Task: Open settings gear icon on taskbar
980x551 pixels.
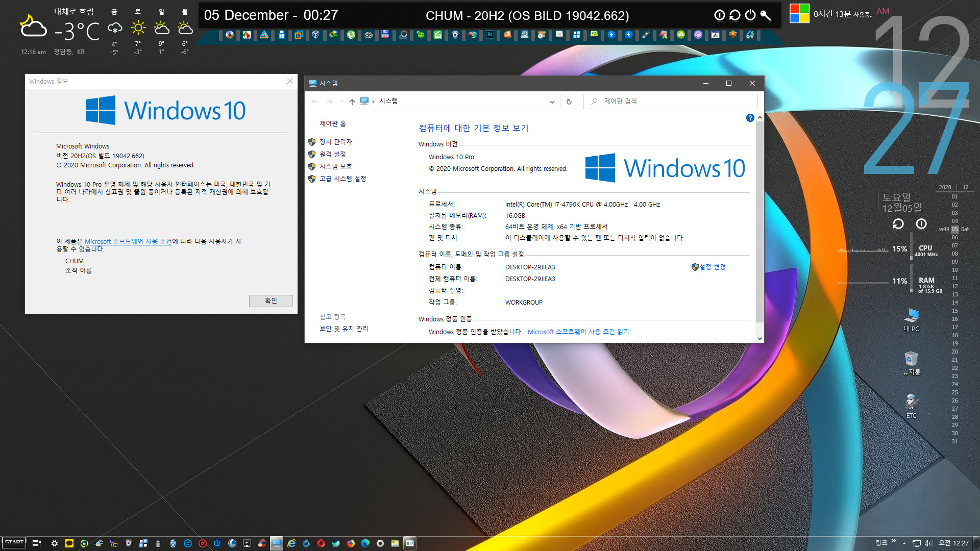Action: 55,543
